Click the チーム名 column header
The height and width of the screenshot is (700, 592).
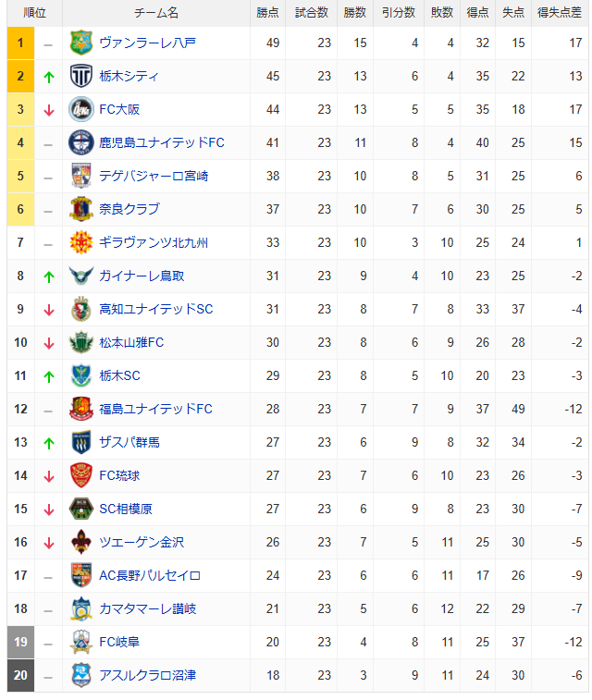(x=156, y=13)
